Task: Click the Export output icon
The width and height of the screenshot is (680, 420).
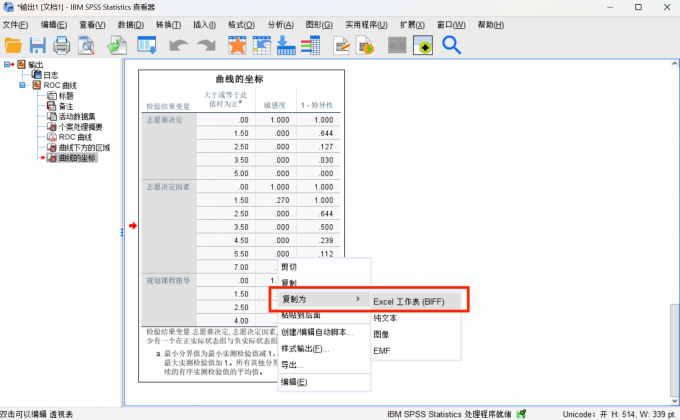Action: point(117,45)
